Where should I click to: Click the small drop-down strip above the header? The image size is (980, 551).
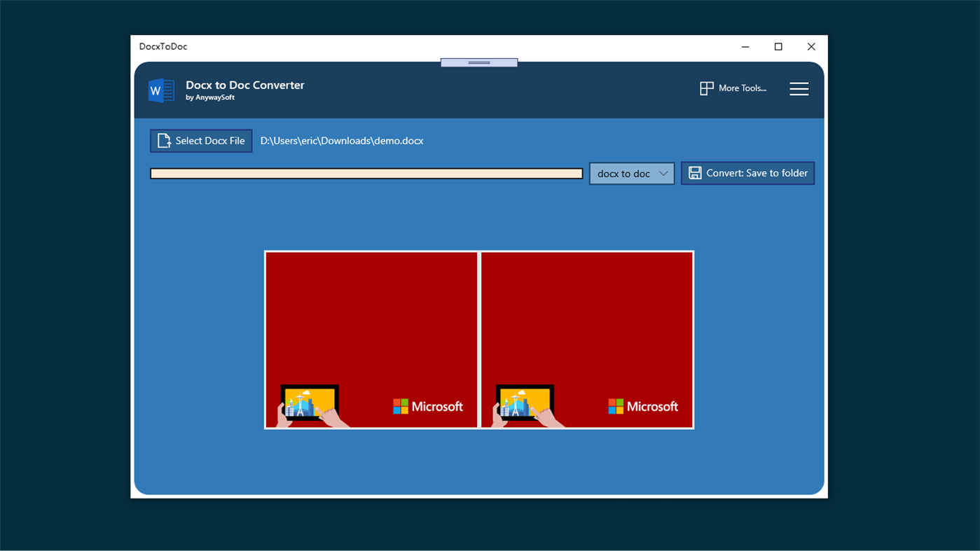tap(478, 62)
